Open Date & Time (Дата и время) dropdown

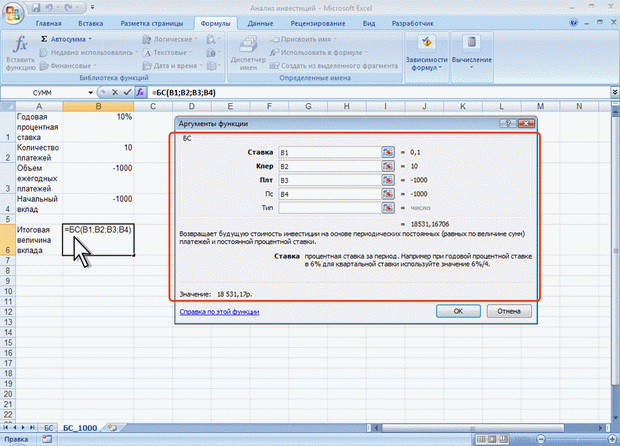point(201,66)
